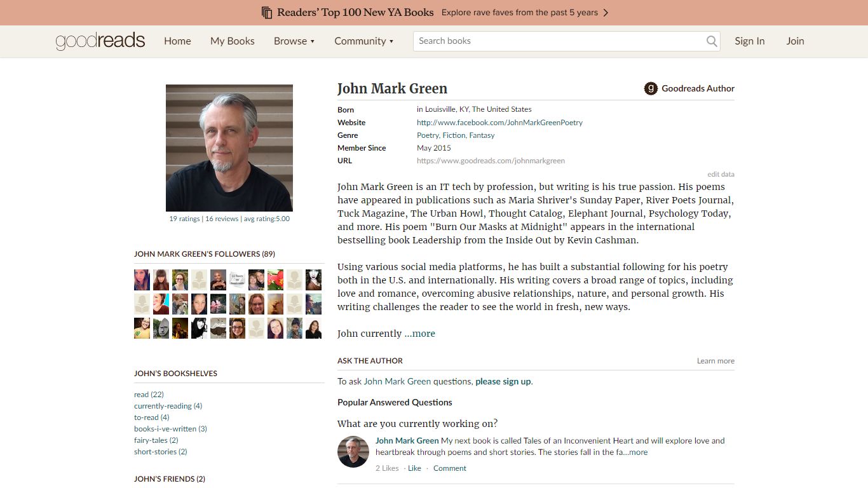The height and width of the screenshot is (488, 868).
Task: Open John's Bookshelves heading
Action: pos(175,374)
